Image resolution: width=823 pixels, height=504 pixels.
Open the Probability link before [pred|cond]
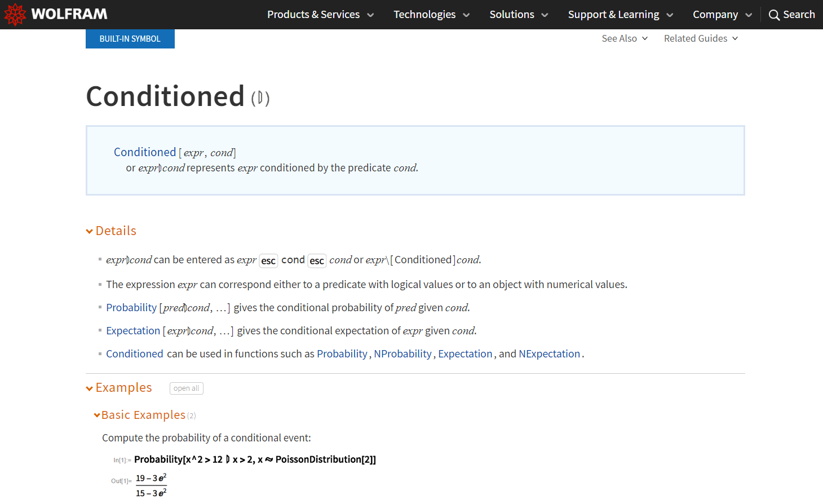pyautogui.click(x=131, y=307)
